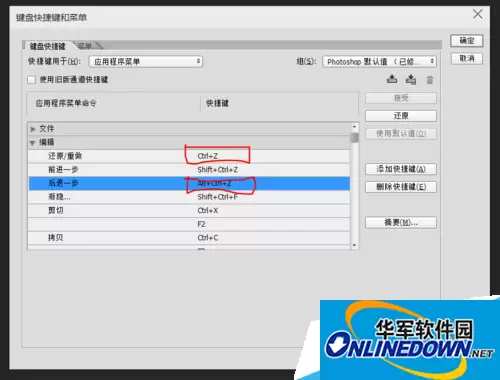Viewport: 500px width, 380px height.
Task: Expand the 文件 menu group
Action: pyautogui.click(x=33, y=129)
